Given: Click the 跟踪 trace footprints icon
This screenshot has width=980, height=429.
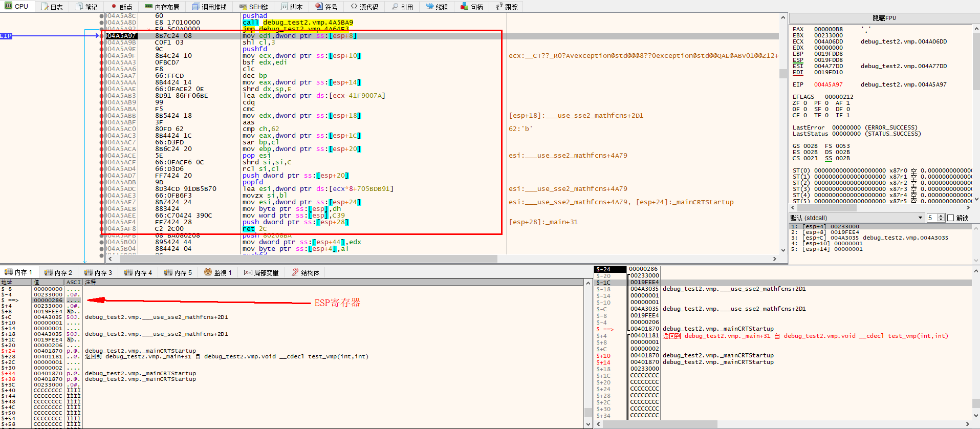Looking at the screenshot, I should 499,7.
